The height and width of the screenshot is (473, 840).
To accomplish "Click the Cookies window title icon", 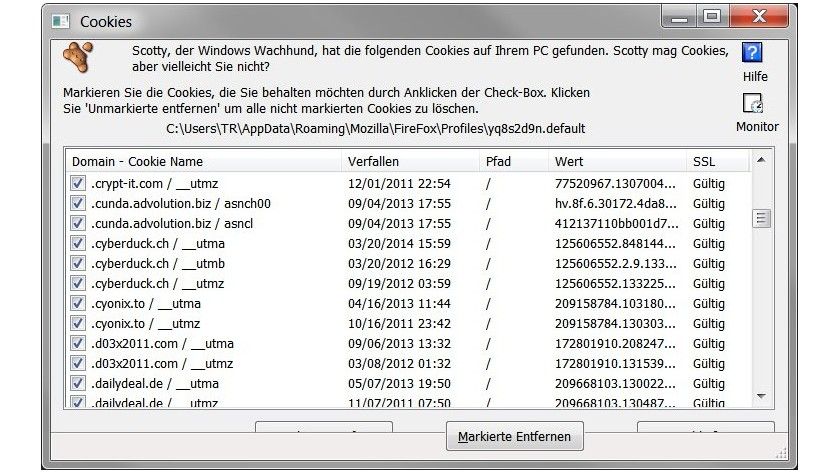I will pyautogui.click(x=61, y=21).
